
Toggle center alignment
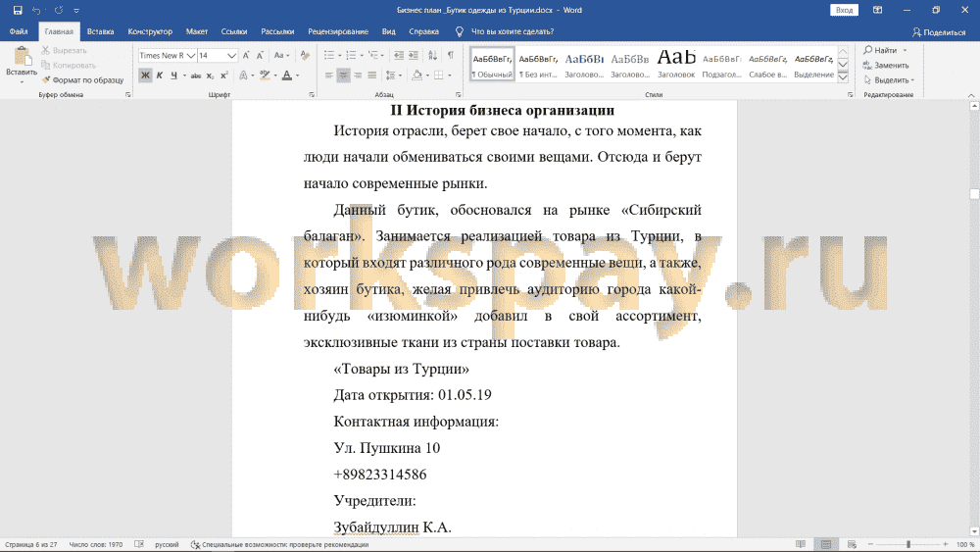click(343, 75)
